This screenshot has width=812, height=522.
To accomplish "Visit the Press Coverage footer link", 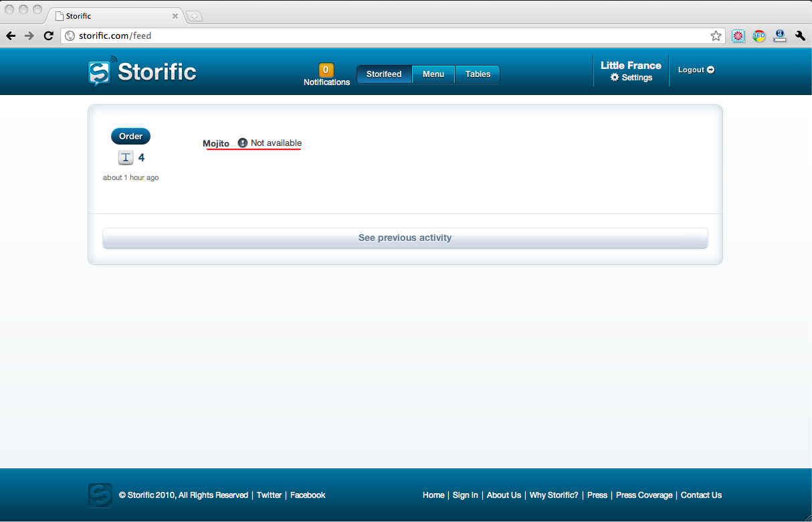I will coord(643,495).
